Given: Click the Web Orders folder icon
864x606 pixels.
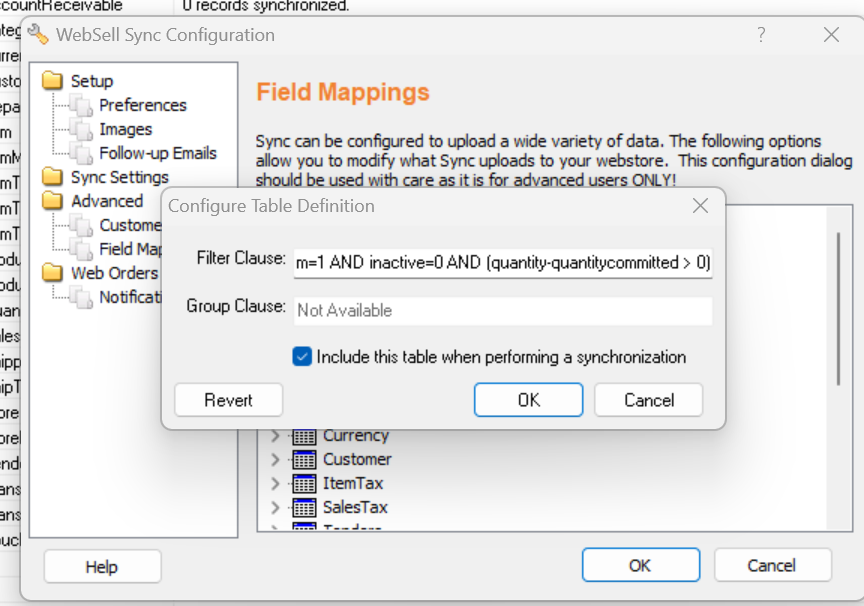Looking at the screenshot, I should tap(52, 273).
